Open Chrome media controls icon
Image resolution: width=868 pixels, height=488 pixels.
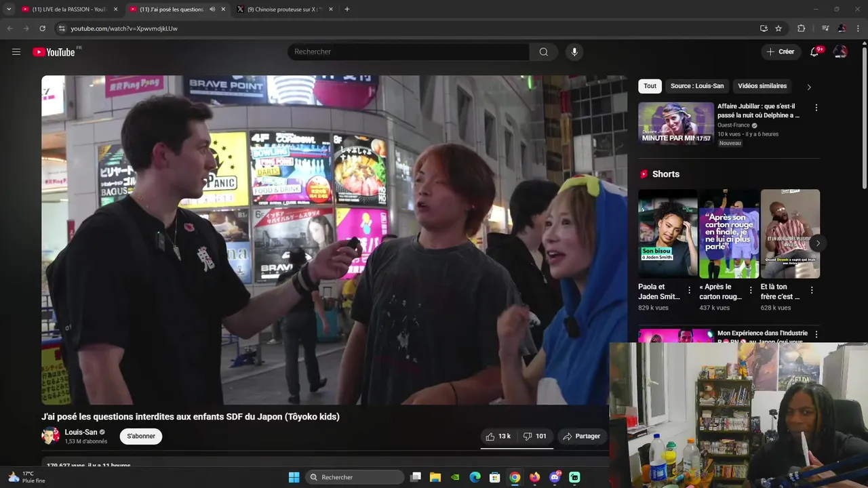click(x=825, y=28)
